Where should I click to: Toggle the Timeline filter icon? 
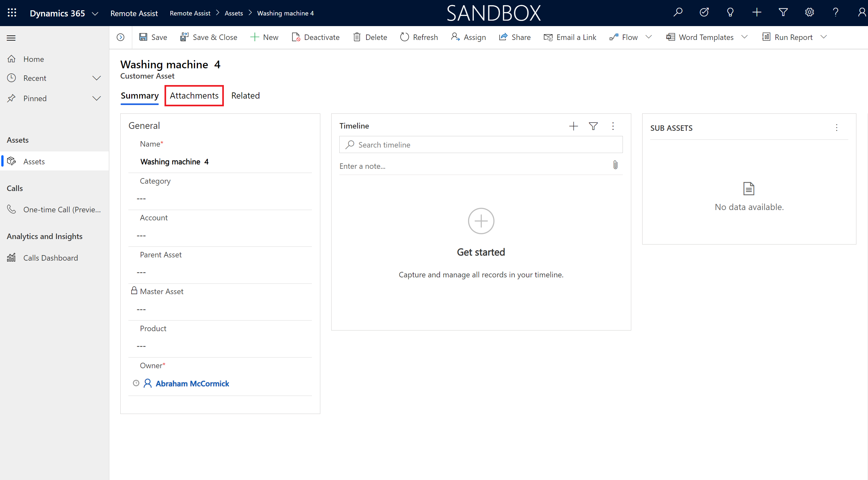pos(594,125)
